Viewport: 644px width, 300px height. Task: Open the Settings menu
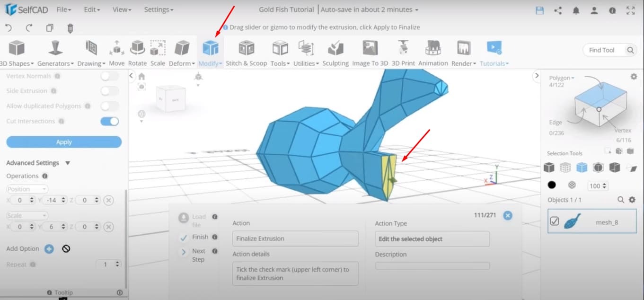click(x=159, y=9)
